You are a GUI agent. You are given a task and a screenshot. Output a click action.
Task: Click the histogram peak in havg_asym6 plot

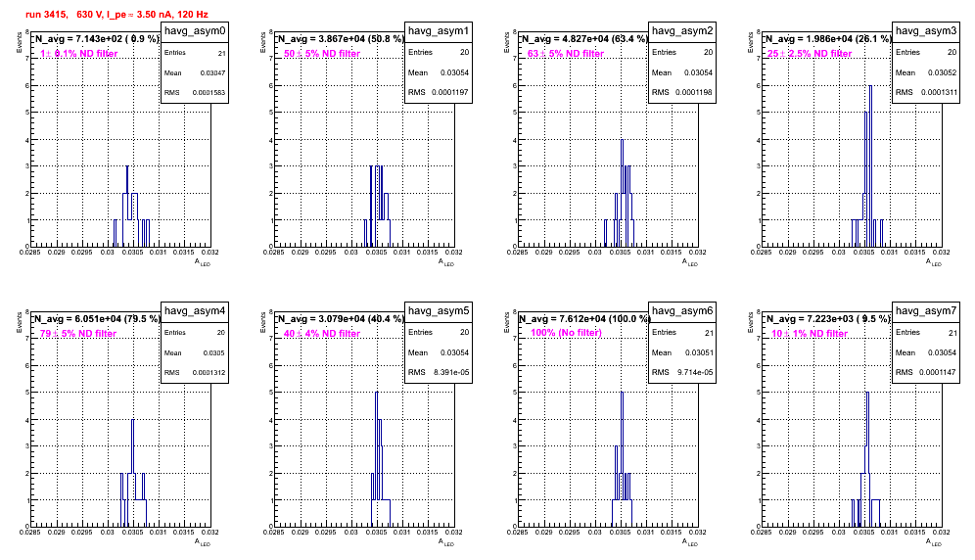click(x=622, y=393)
